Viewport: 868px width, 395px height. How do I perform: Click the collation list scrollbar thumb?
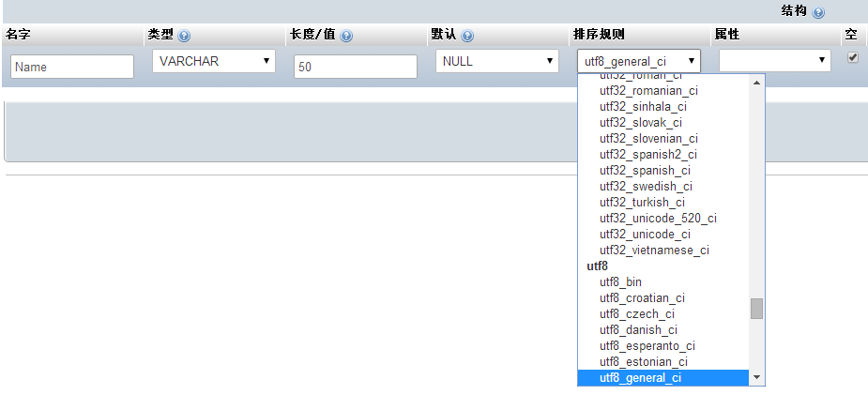tap(756, 309)
